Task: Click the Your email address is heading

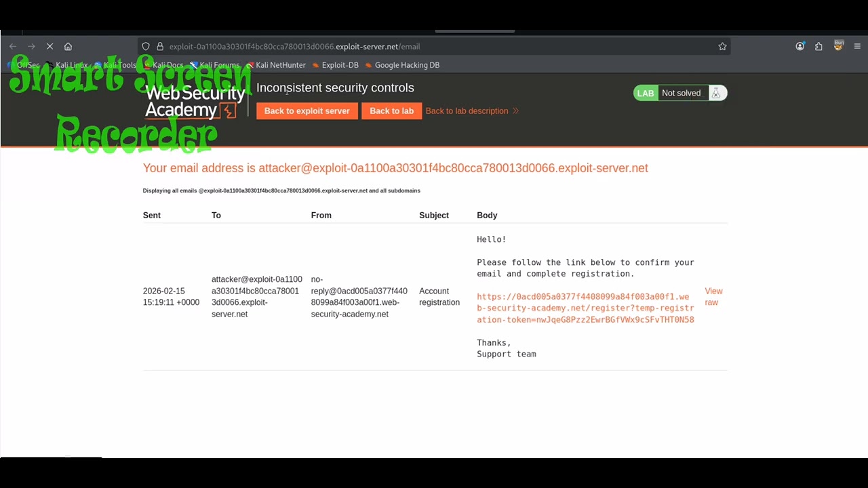Action: [395, 168]
